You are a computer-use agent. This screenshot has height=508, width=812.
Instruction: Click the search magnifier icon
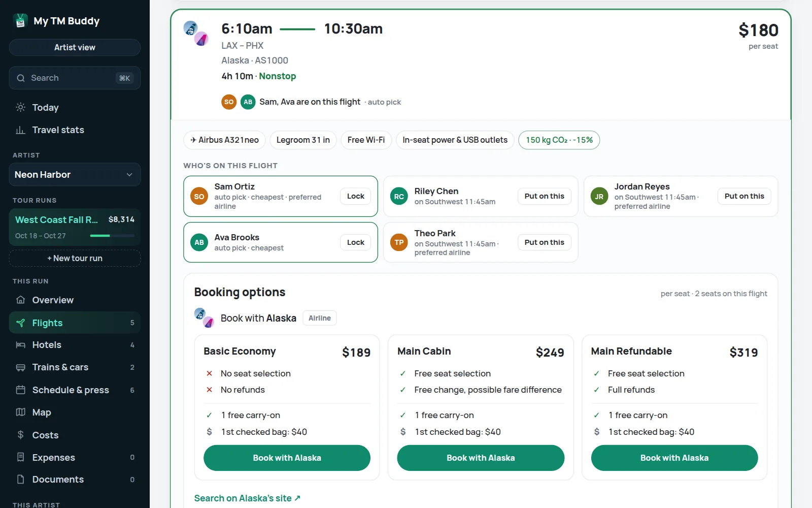21,78
